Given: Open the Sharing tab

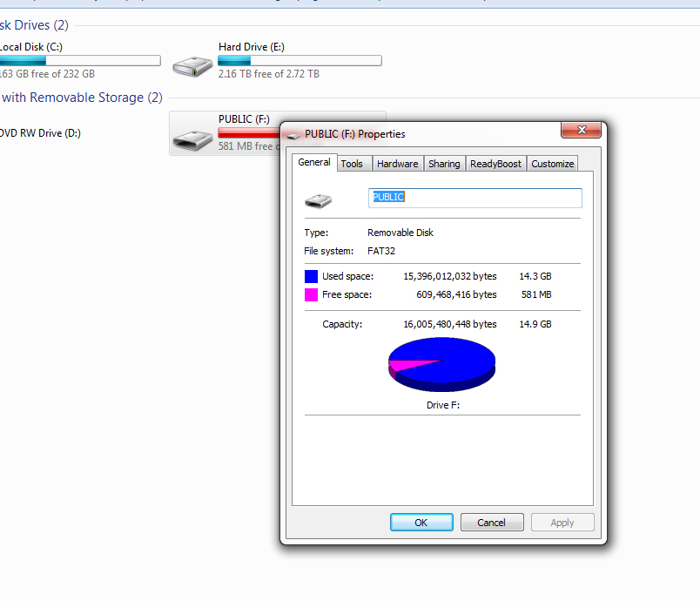Looking at the screenshot, I should [x=444, y=164].
